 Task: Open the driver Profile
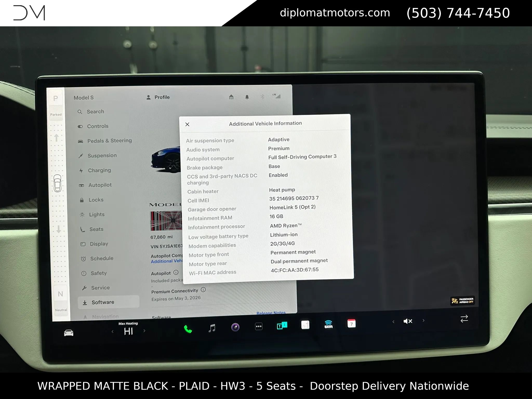pos(158,97)
